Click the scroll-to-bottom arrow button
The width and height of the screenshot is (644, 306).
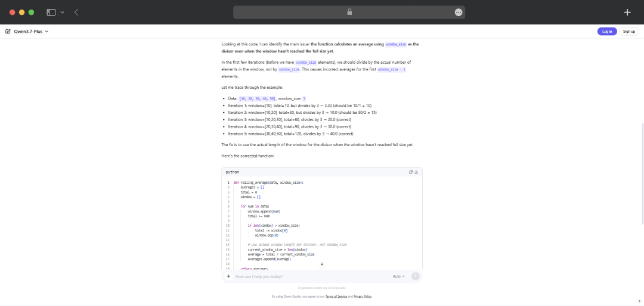pos(322,264)
